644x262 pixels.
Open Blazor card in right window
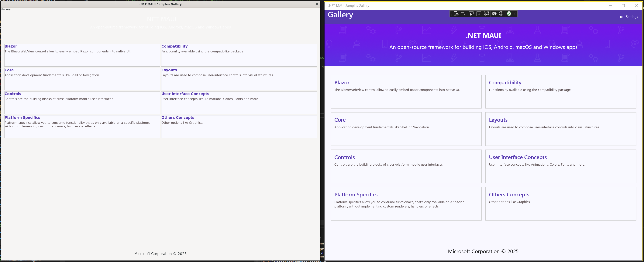point(406,91)
